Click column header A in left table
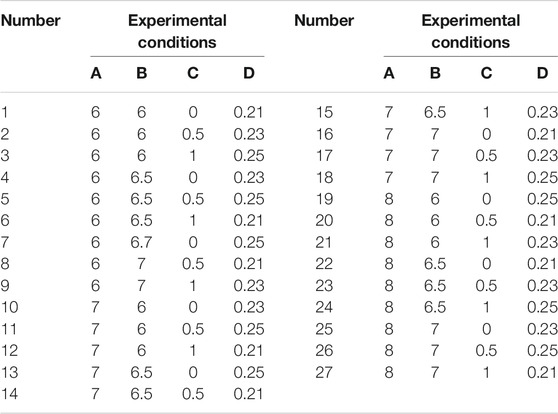This screenshot has width=558, height=414. click(x=96, y=73)
